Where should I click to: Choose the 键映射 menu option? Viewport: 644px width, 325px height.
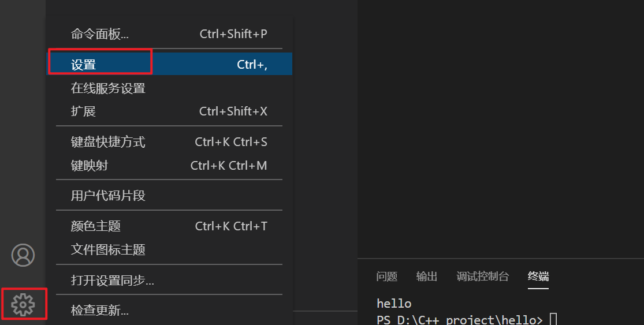[169, 165]
